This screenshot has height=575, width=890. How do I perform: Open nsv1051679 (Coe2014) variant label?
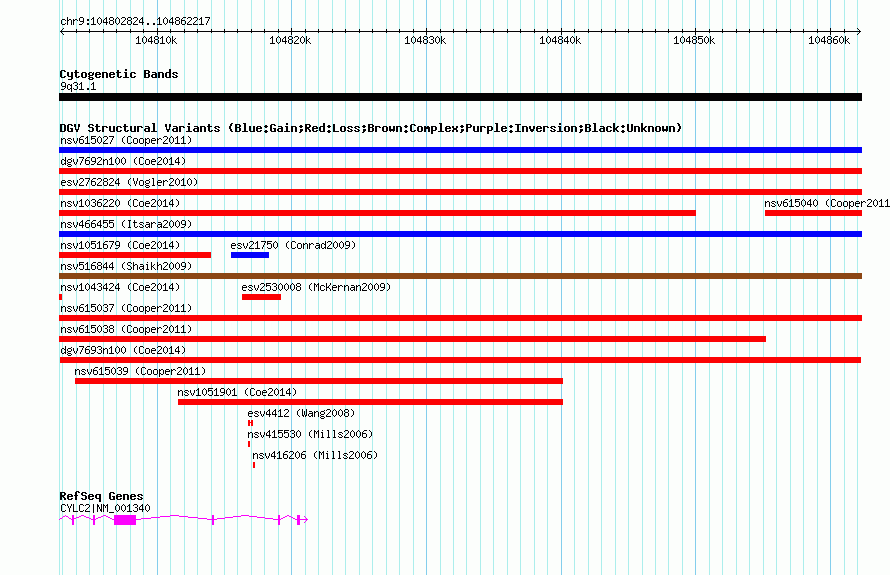pyautogui.click(x=120, y=245)
